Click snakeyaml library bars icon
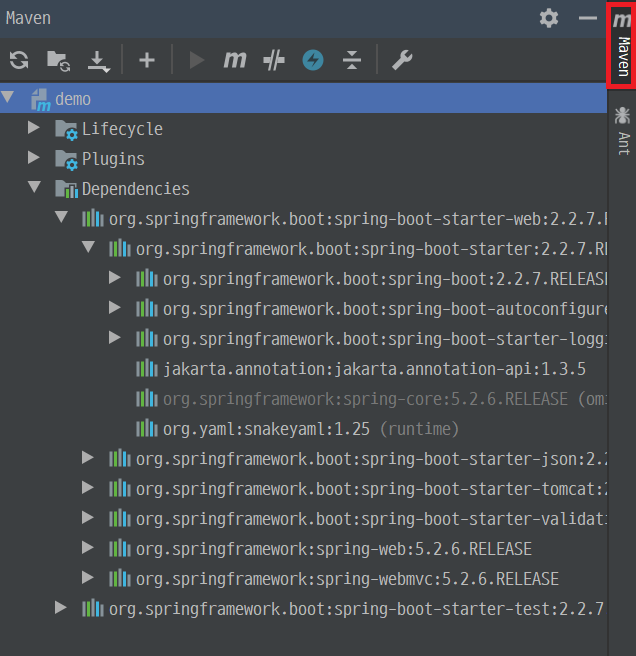 (147, 428)
